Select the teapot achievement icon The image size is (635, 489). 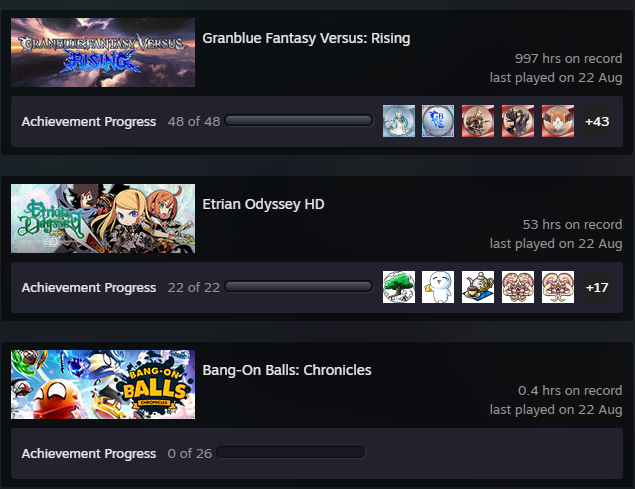[478, 287]
